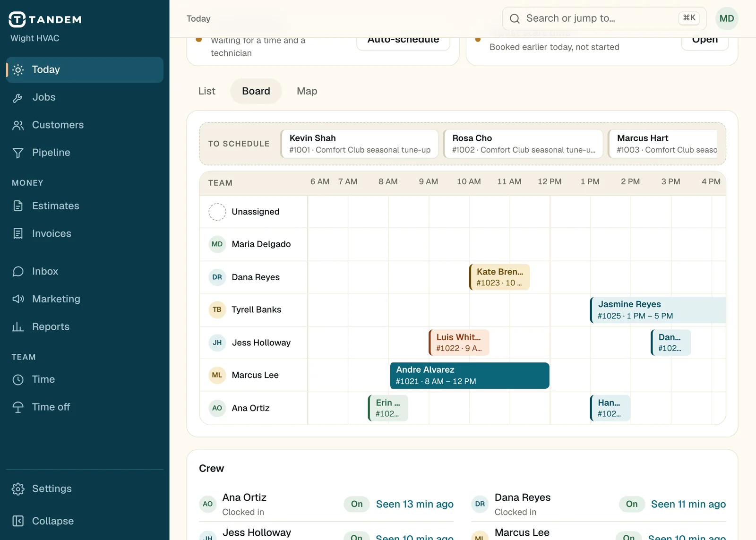Open Rosa Cho's to-schedule job card
This screenshot has height=540, width=756.
(524, 144)
